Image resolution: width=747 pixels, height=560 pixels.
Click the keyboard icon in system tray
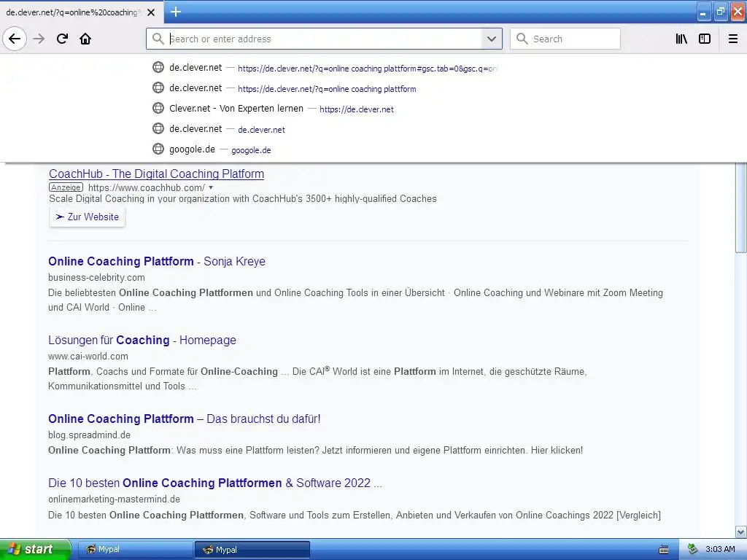pyautogui.click(x=664, y=550)
